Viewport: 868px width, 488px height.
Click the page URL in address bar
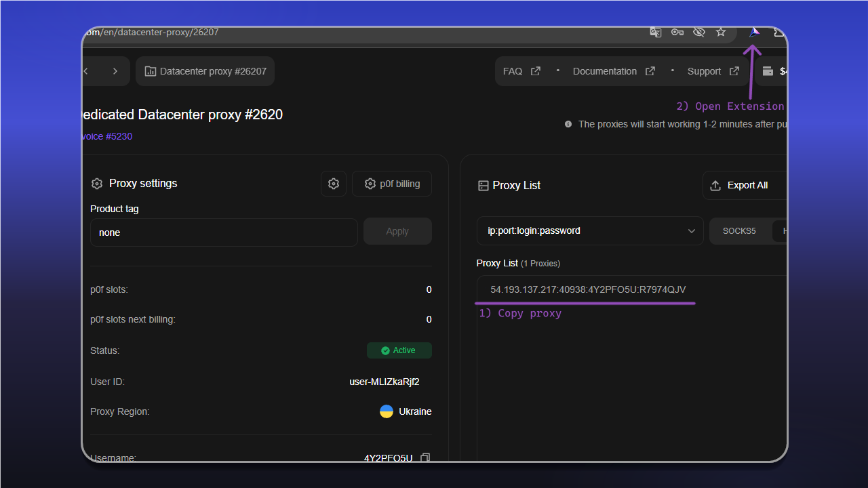click(151, 32)
